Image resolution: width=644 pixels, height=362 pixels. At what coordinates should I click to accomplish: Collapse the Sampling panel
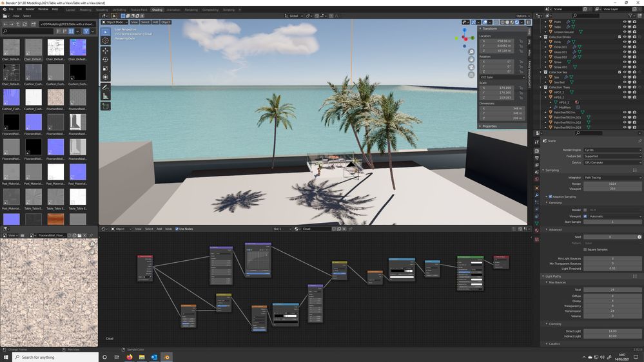543,170
